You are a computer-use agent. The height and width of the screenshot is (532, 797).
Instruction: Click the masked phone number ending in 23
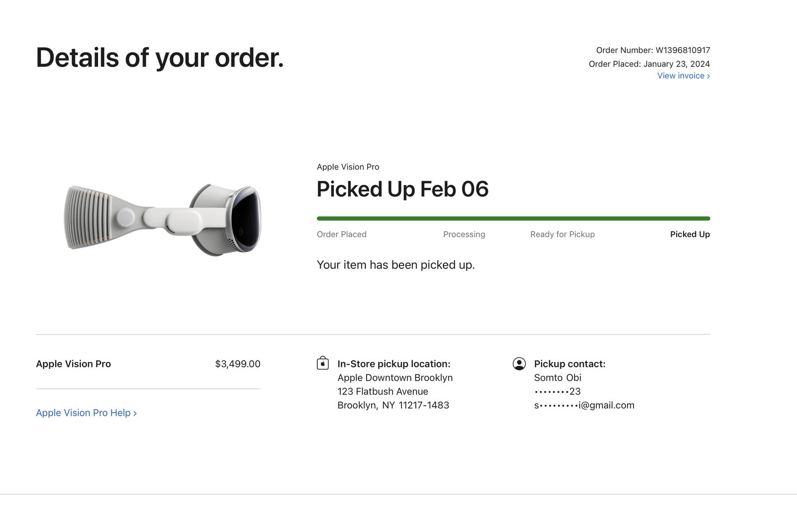[x=557, y=392]
